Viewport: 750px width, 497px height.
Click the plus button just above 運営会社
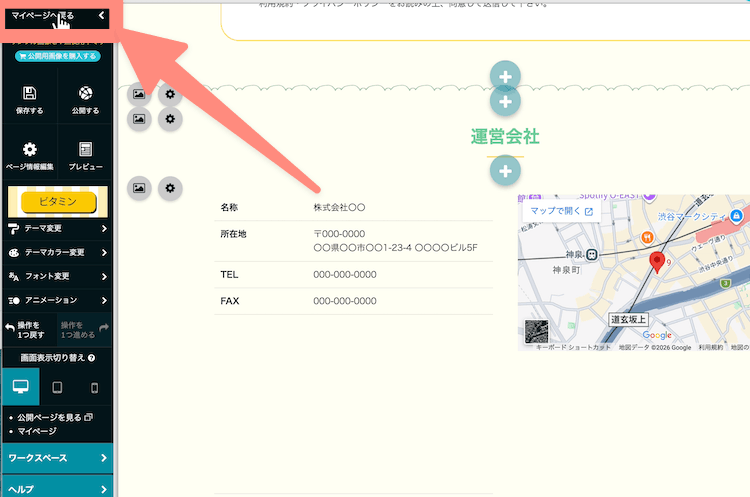pos(505,102)
